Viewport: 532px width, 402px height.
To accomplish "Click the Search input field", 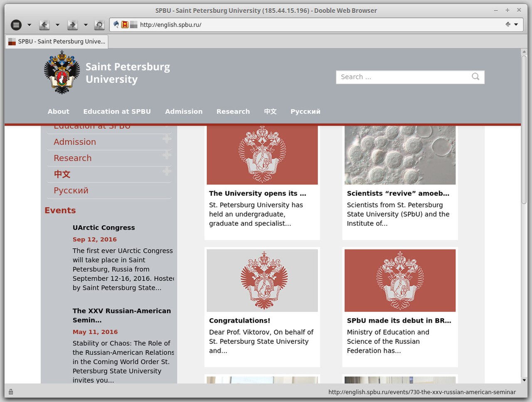I will [403, 77].
